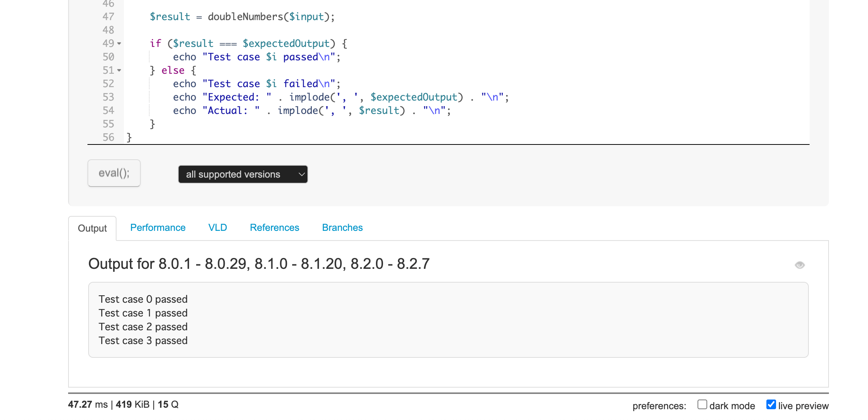868x420 pixels.
Task: Click the eye icon beside output heading
Action: [800, 265]
